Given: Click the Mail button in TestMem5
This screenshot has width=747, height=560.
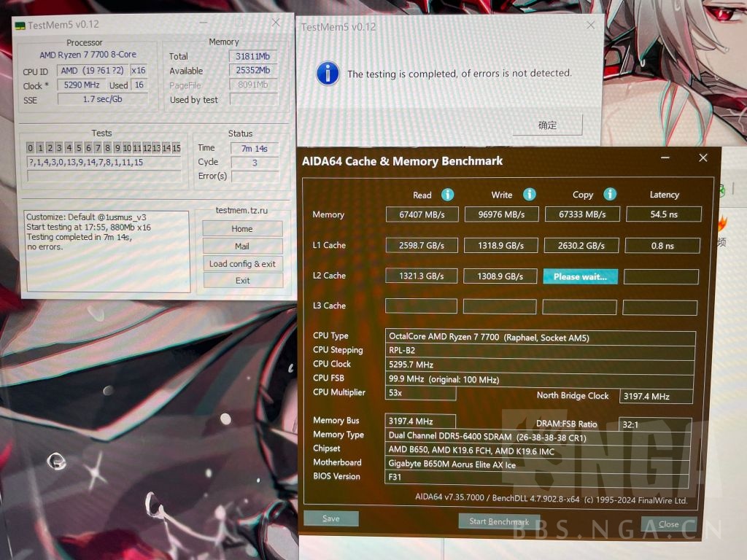Looking at the screenshot, I should (241, 246).
